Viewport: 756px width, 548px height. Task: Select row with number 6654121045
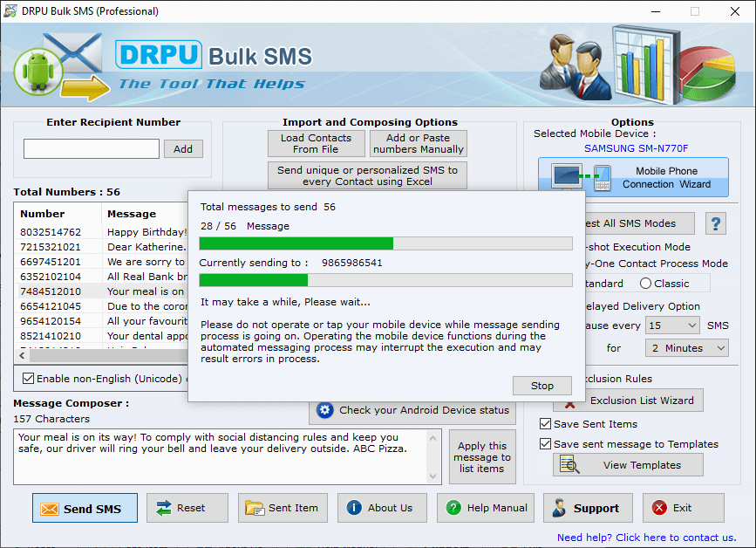pyautogui.click(x=102, y=306)
